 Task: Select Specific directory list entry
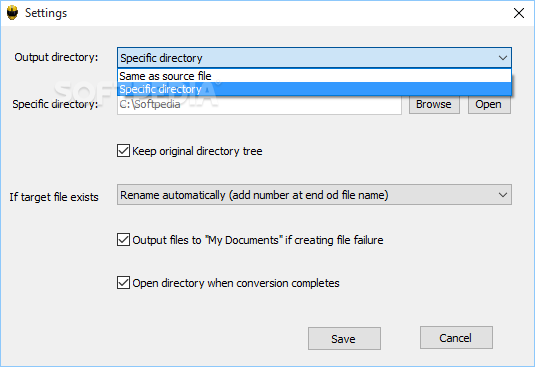point(314,89)
